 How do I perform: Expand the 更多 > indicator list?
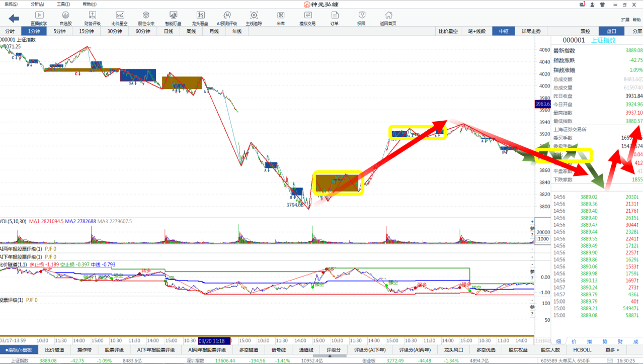point(612,350)
